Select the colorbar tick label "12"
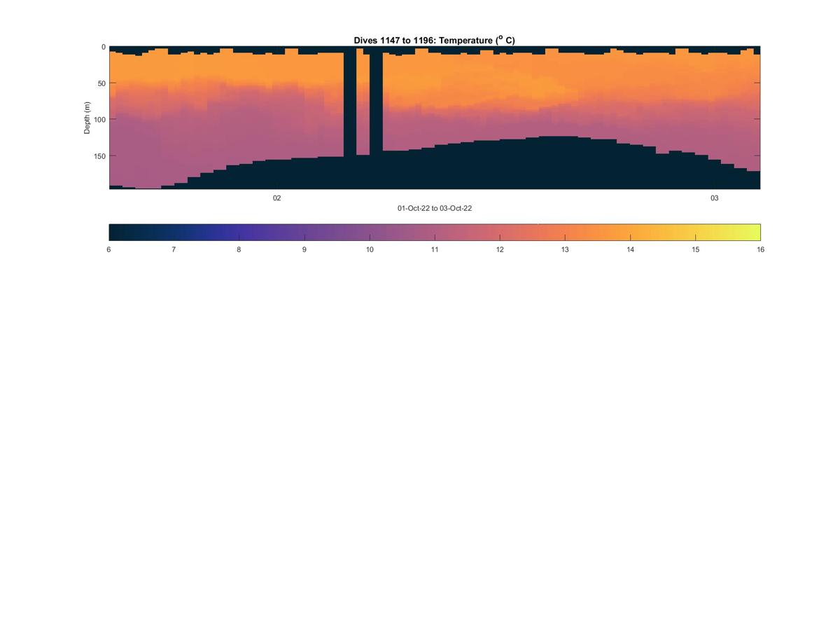This screenshot has height=620, width=840. tap(500, 249)
